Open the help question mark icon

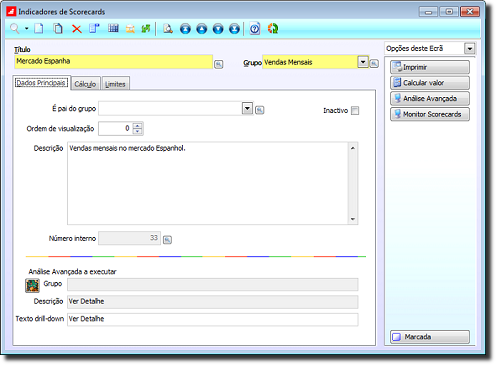click(255, 29)
